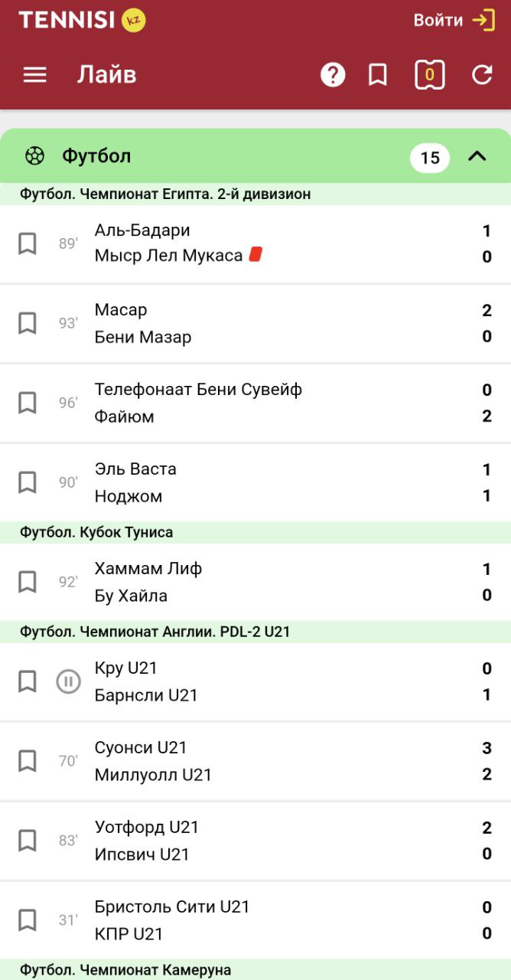Collapse the Футбол section chevron
The height and width of the screenshot is (980, 511).
click(x=477, y=156)
